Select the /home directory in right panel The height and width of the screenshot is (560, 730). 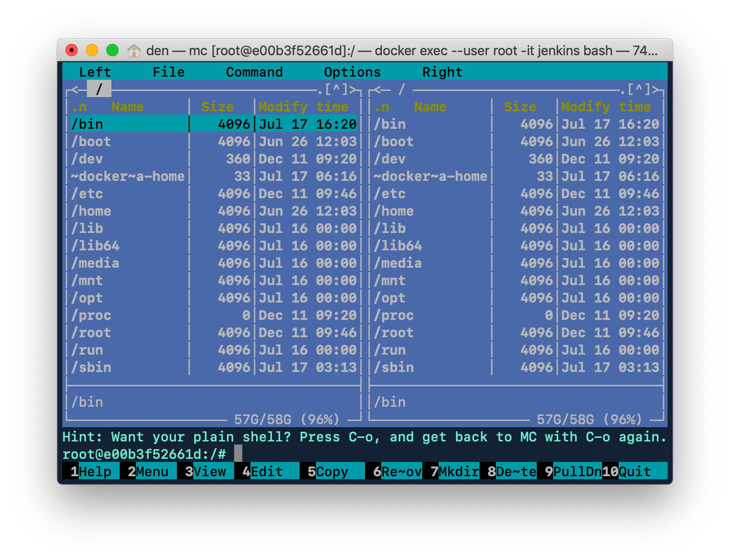pos(394,211)
